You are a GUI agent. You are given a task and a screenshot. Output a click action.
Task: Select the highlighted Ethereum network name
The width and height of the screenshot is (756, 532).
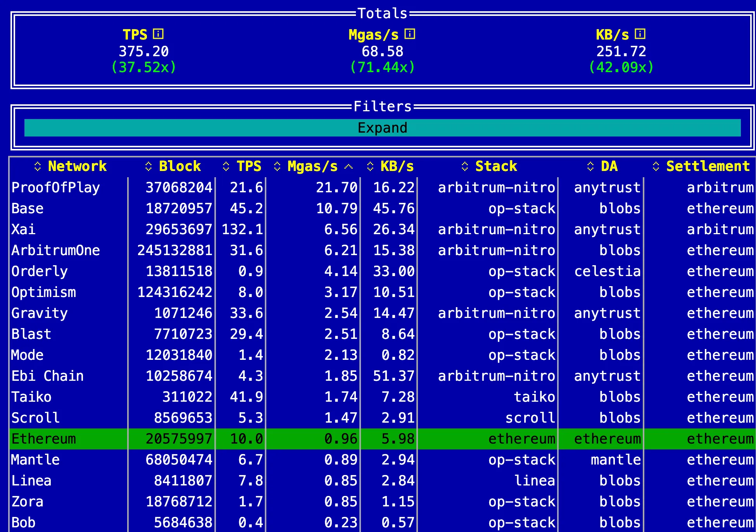[x=44, y=439]
